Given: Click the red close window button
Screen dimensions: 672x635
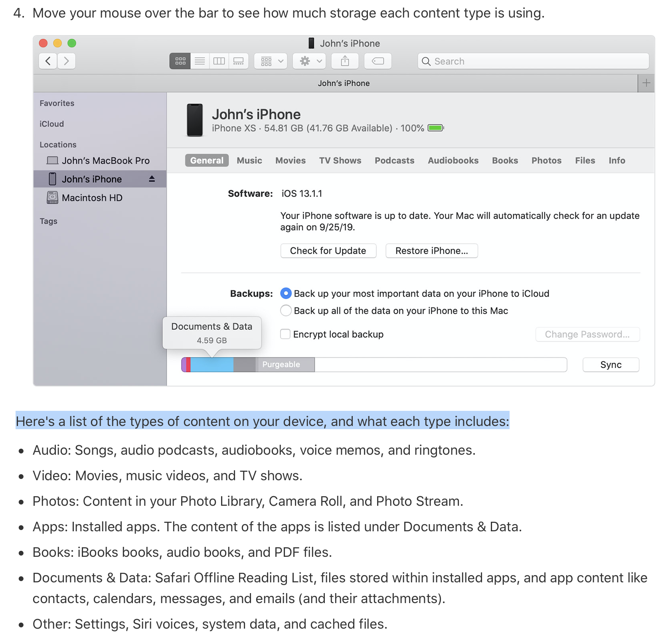Looking at the screenshot, I should pyautogui.click(x=43, y=43).
